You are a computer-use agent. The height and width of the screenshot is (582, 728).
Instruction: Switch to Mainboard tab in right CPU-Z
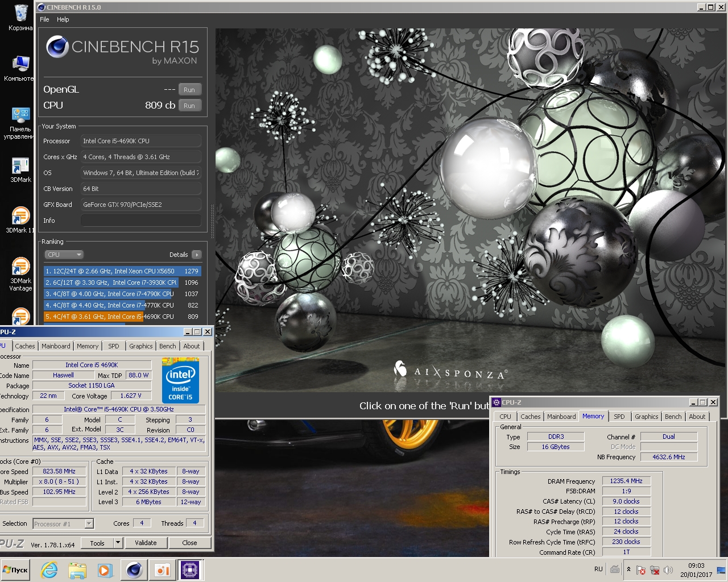[x=561, y=417]
